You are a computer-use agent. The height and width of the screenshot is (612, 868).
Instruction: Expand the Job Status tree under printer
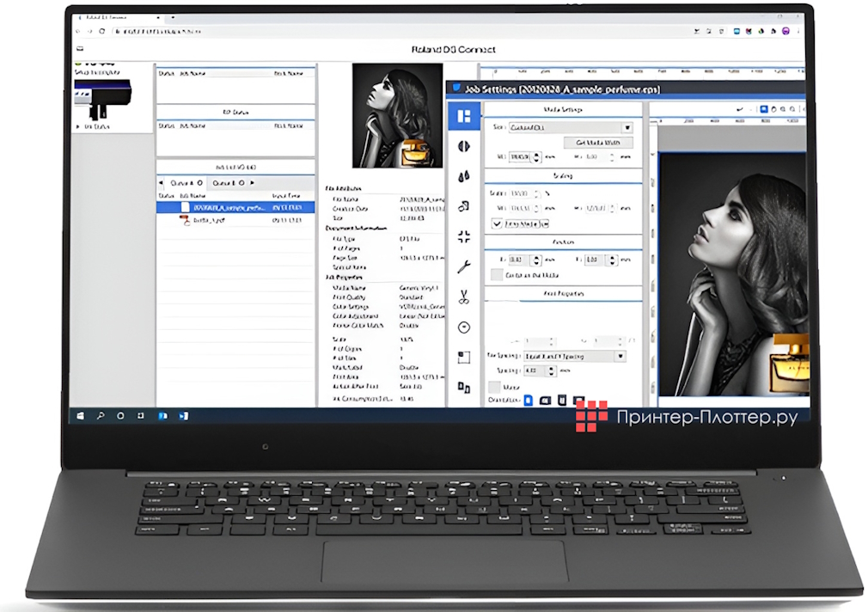(79, 127)
